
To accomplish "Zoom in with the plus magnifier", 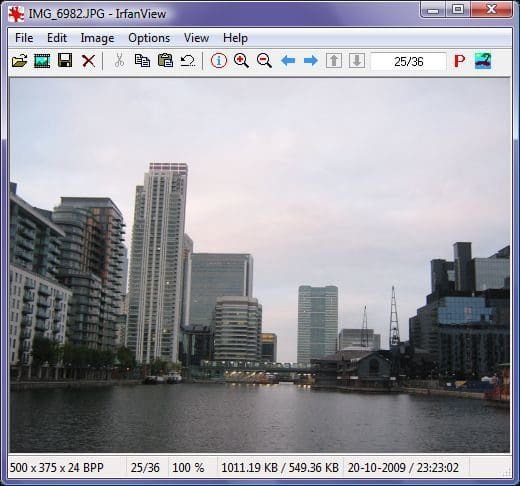I will tap(241, 61).
